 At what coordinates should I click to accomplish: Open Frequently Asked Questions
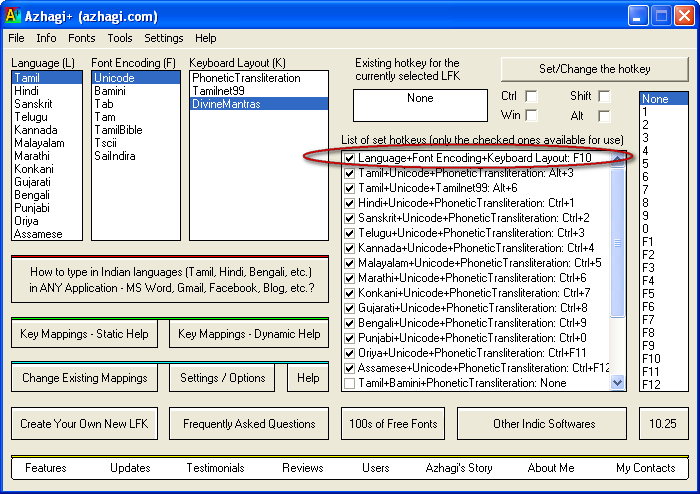click(249, 423)
